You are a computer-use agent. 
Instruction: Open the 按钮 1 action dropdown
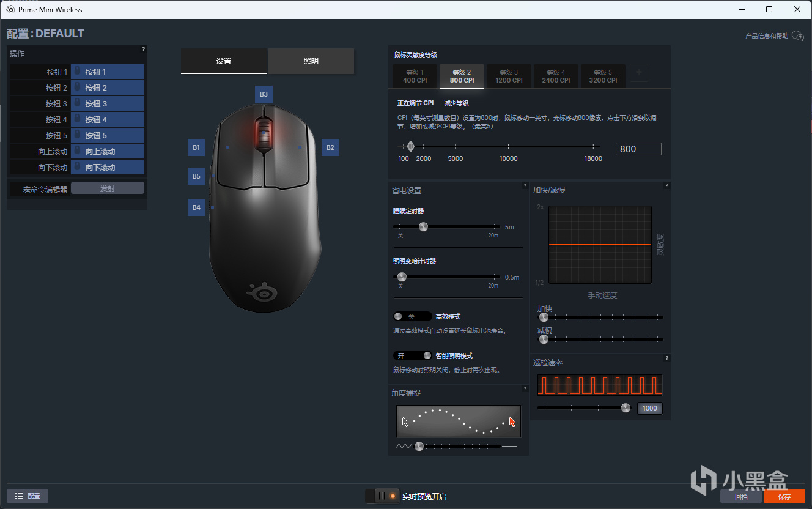click(x=108, y=72)
